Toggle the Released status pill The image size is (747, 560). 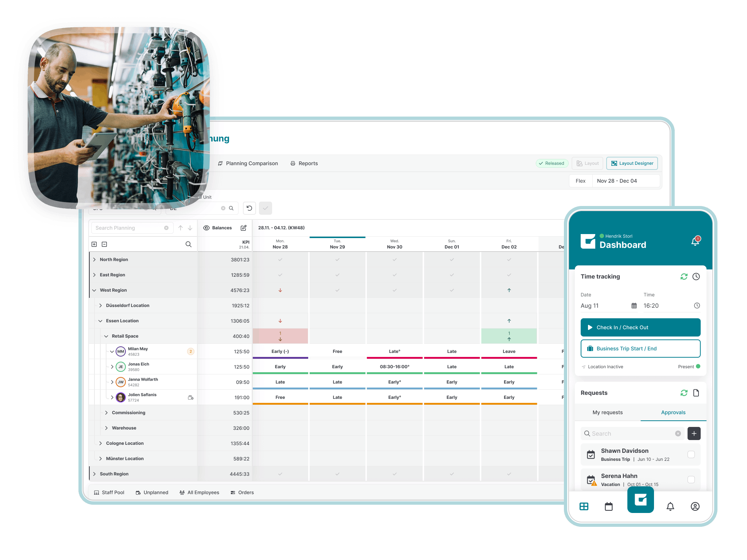[552, 163]
